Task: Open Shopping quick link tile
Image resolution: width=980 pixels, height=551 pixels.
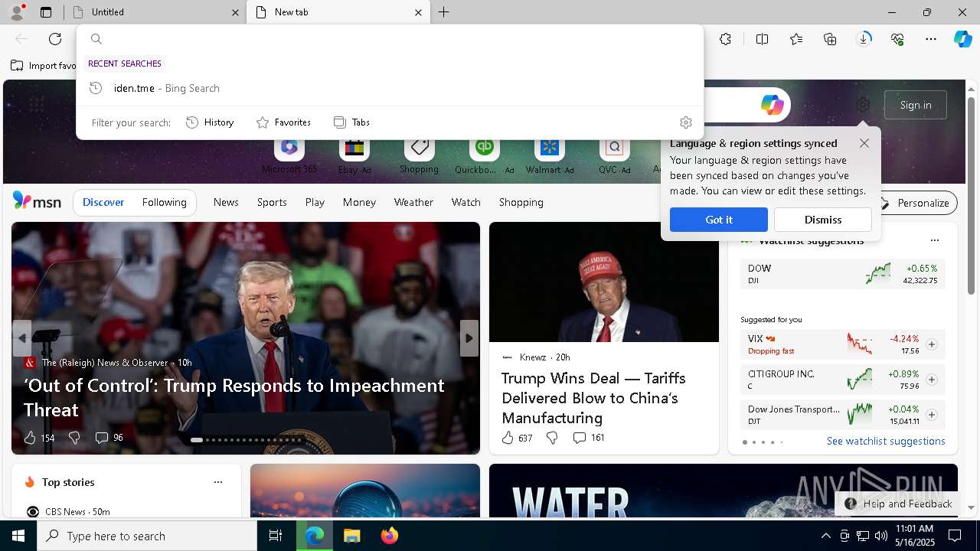Action: (x=419, y=157)
